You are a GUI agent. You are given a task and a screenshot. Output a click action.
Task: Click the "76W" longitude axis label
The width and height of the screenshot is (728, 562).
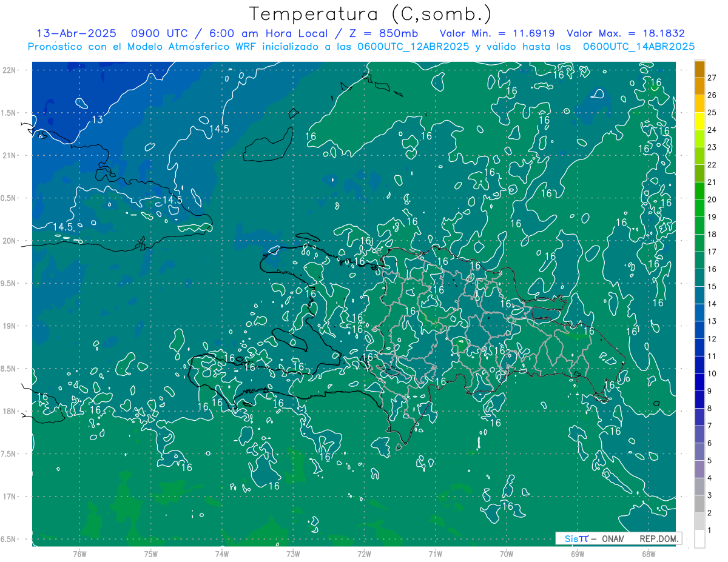coord(79,554)
